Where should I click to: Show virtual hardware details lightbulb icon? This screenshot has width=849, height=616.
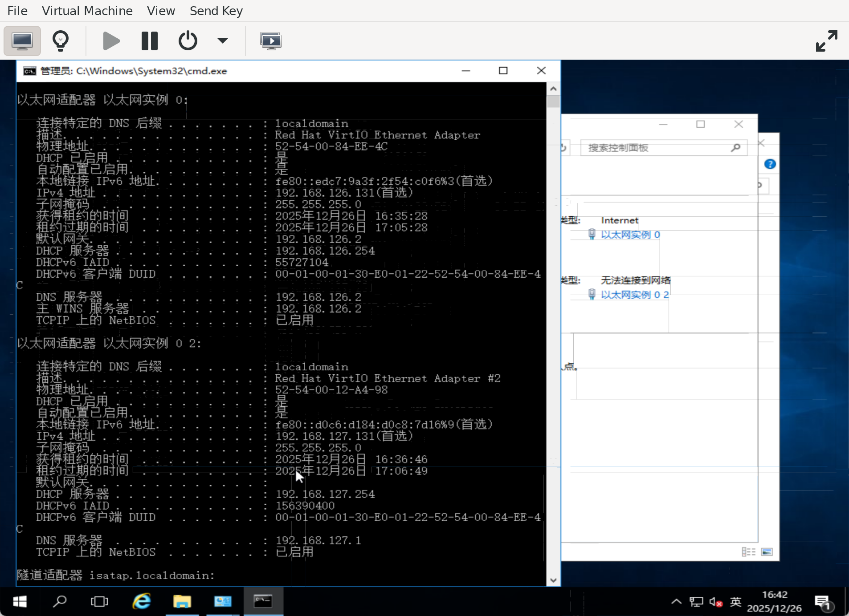[61, 41]
